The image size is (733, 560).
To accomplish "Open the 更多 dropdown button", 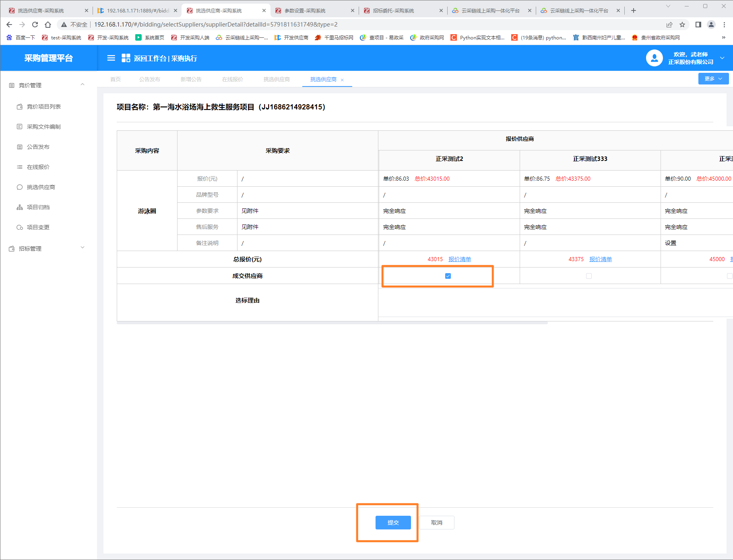I will click(713, 79).
